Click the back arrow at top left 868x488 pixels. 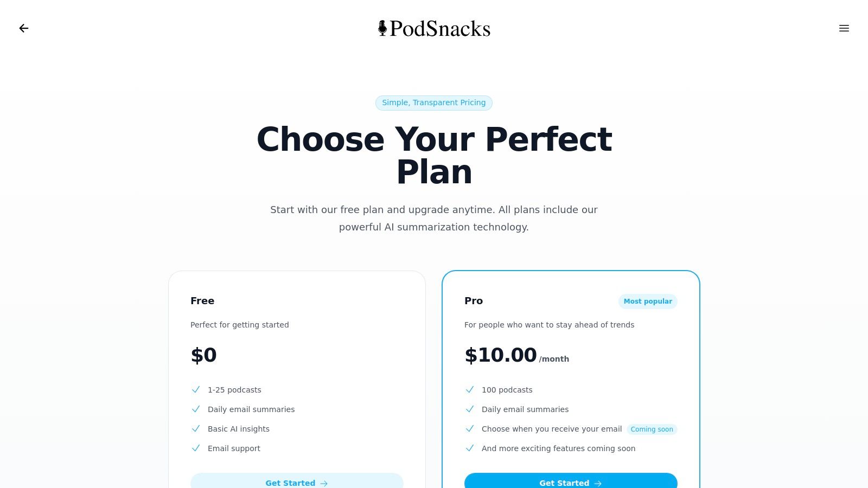pyautogui.click(x=24, y=28)
